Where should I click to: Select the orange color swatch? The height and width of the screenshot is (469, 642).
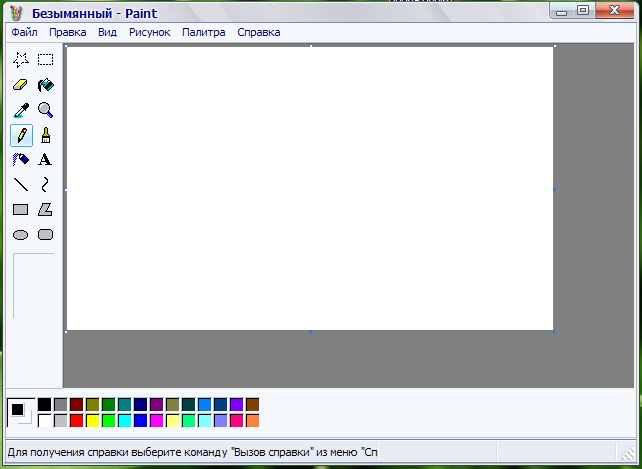253,421
